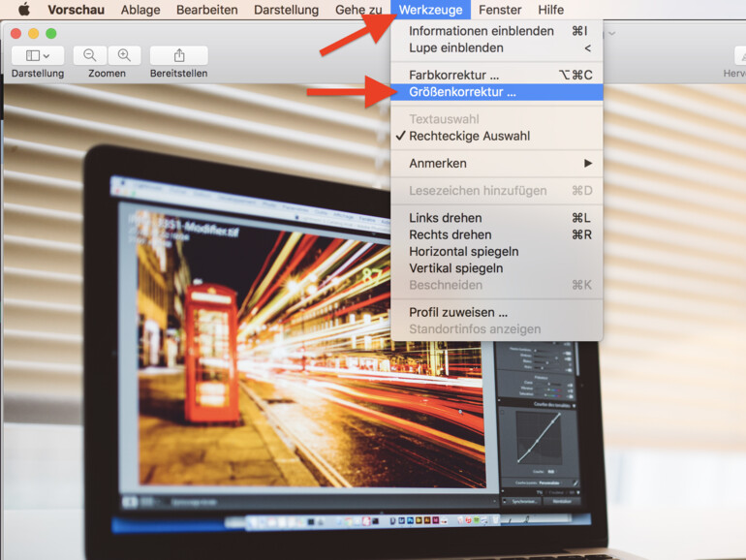The width and height of the screenshot is (746, 560).
Task: Choose Links drehen
Action: 497,218
